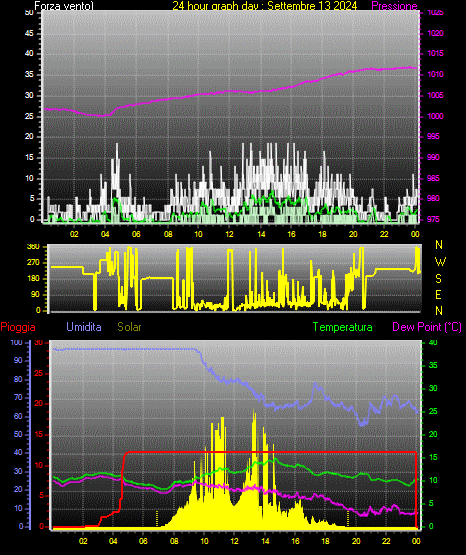466x555 pixels.
Task: Click the compass letter W
Action: click(x=440, y=262)
